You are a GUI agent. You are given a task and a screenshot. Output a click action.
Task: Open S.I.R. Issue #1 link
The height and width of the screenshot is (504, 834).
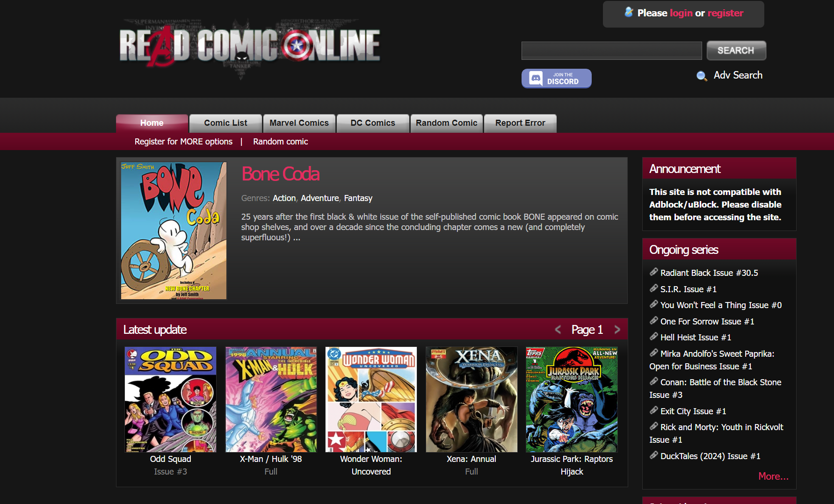pyautogui.click(x=689, y=289)
